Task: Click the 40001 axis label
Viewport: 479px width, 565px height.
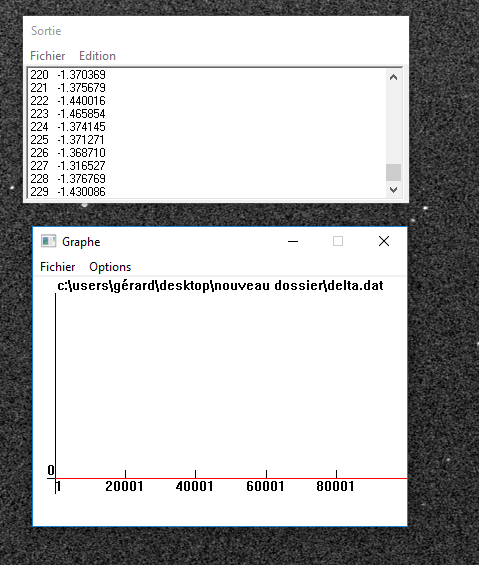Action: (x=194, y=486)
